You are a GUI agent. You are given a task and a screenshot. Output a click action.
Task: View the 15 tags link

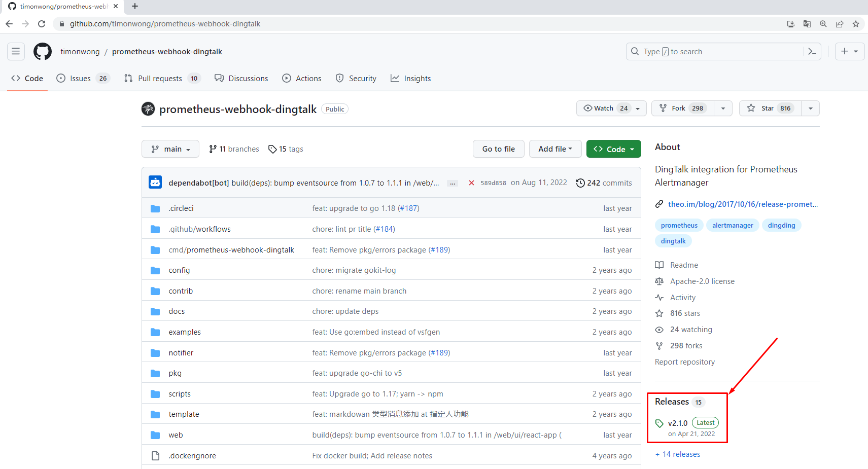[x=286, y=149]
